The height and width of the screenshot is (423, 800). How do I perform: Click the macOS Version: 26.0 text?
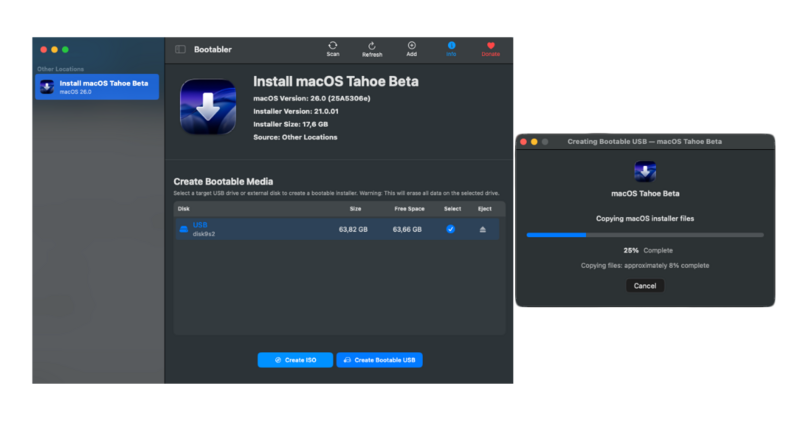click(312, 98)
